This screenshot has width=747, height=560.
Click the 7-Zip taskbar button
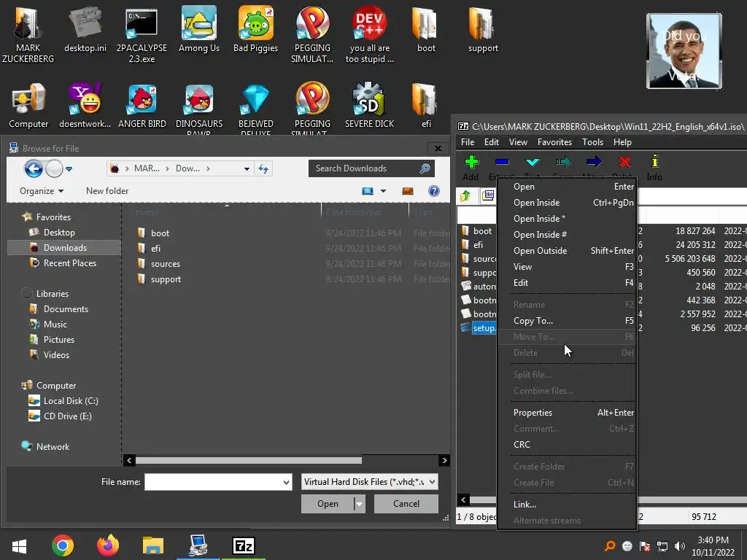pos(244,545)
